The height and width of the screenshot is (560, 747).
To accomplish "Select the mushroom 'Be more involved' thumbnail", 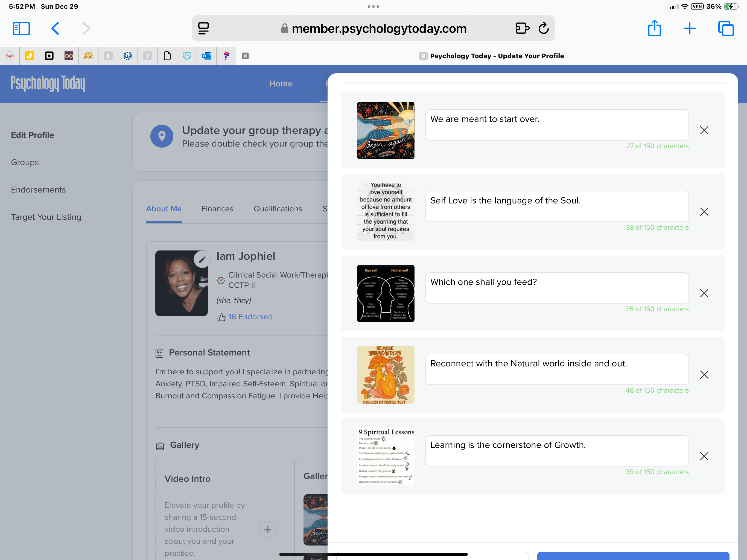I will click(385, 375).
